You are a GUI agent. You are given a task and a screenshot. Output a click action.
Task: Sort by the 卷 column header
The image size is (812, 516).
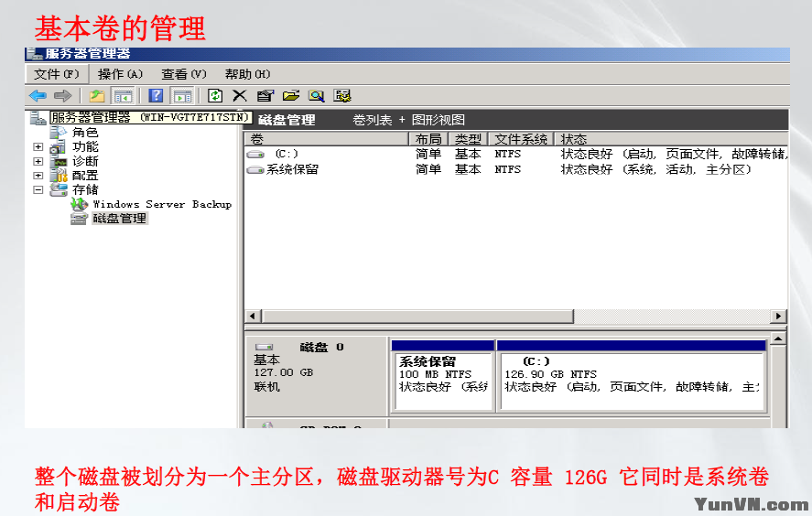point(326,139)
